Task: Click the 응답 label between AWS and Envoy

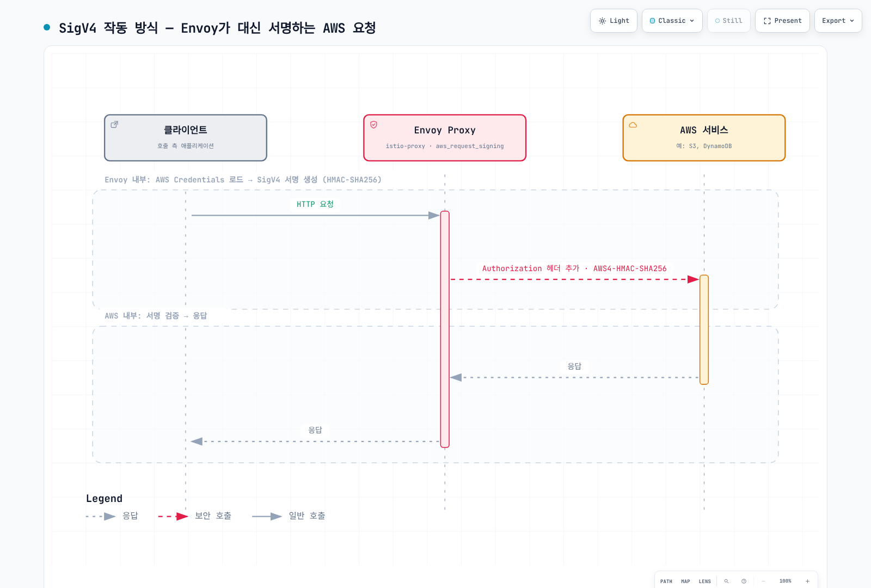Action: [x=574, y=366]
